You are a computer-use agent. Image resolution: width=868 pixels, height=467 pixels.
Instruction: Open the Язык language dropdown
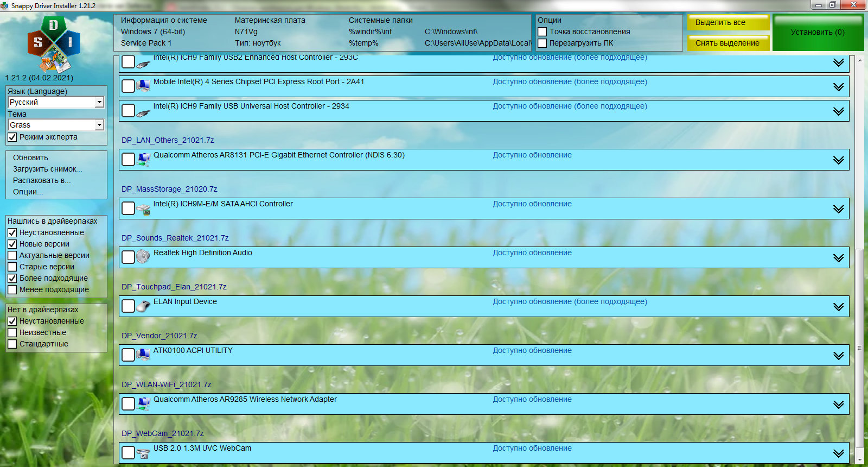pyautogui.click(x=99, y=102)
